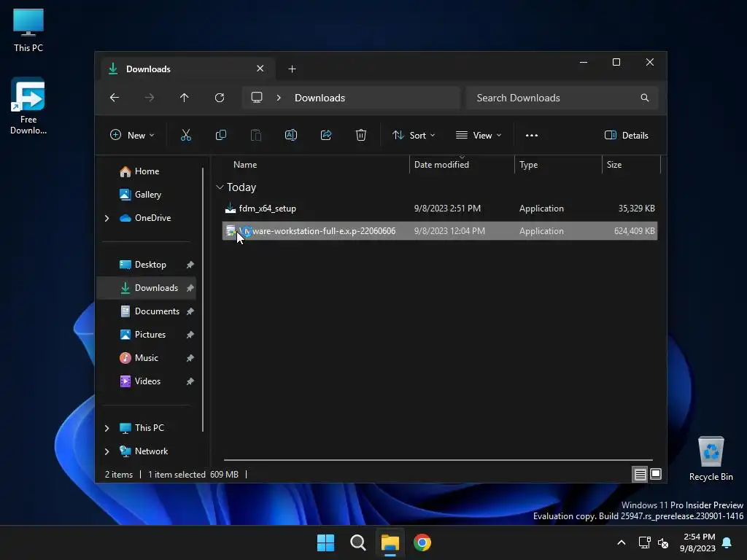Image resolution: width=747 pixels, height=560 pixels.
Task: Open the notification bell in tray
Action: tap(727, 542)
